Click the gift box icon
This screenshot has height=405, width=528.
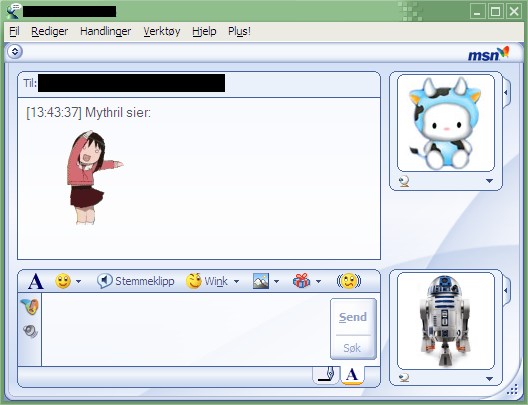(301, 281)
